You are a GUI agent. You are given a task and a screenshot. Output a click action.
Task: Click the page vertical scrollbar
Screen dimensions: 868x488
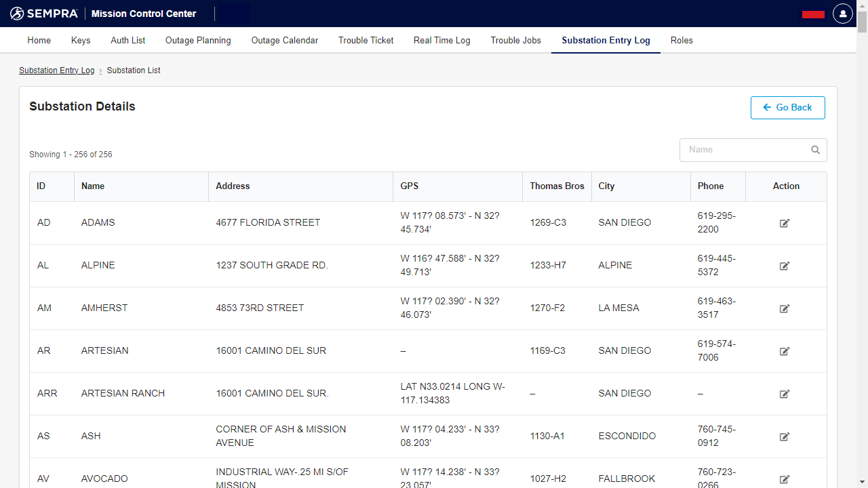click(x=862, y=203)
